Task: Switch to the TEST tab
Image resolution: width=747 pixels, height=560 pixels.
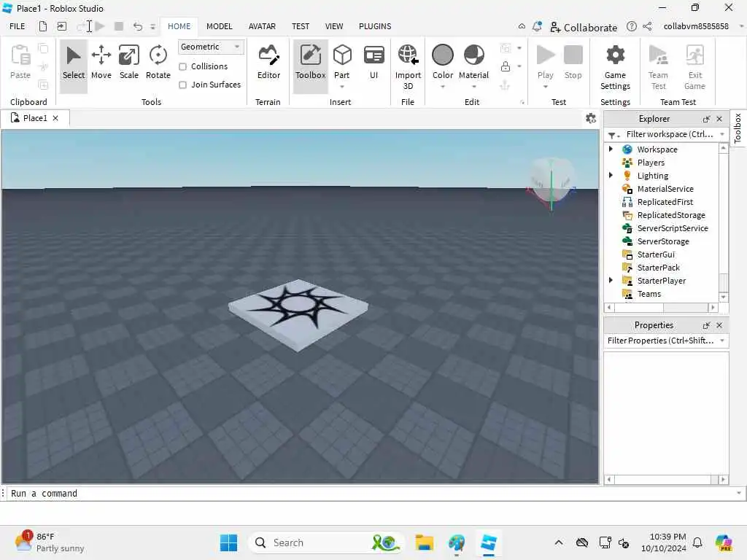Action: point(300,26)
